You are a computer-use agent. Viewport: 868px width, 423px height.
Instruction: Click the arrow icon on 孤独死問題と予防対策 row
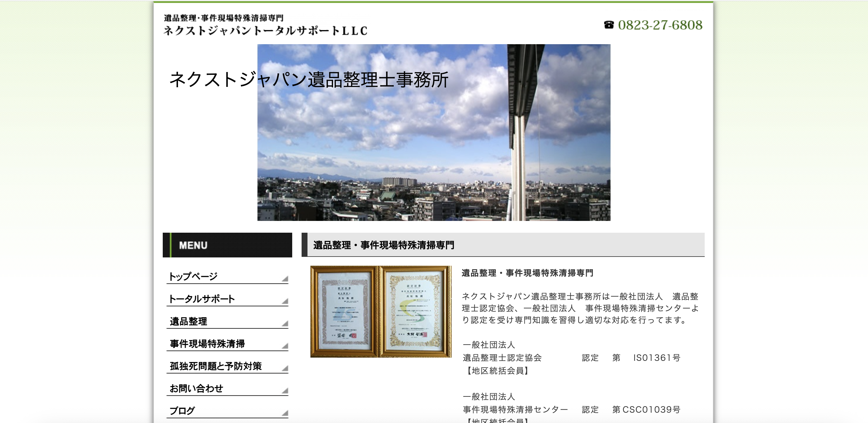pyautogui.click(x=285, y=368)
